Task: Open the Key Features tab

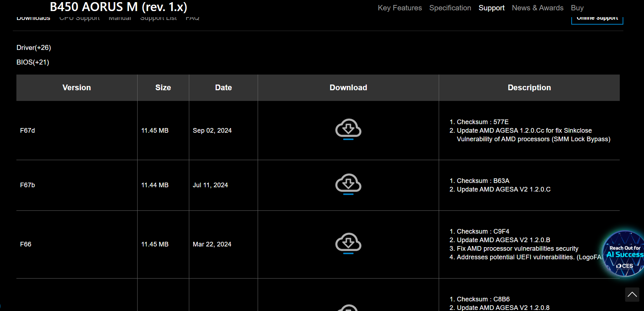Action: (400, 8)
